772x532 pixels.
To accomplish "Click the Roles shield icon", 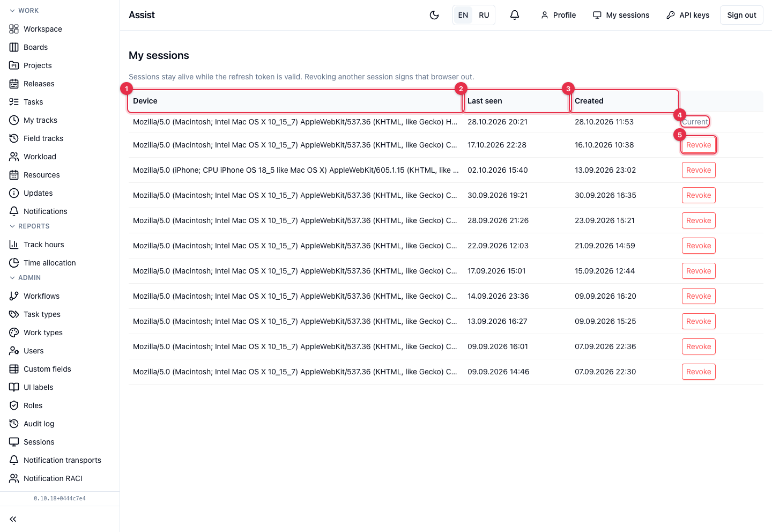I will tap(14, 405).
